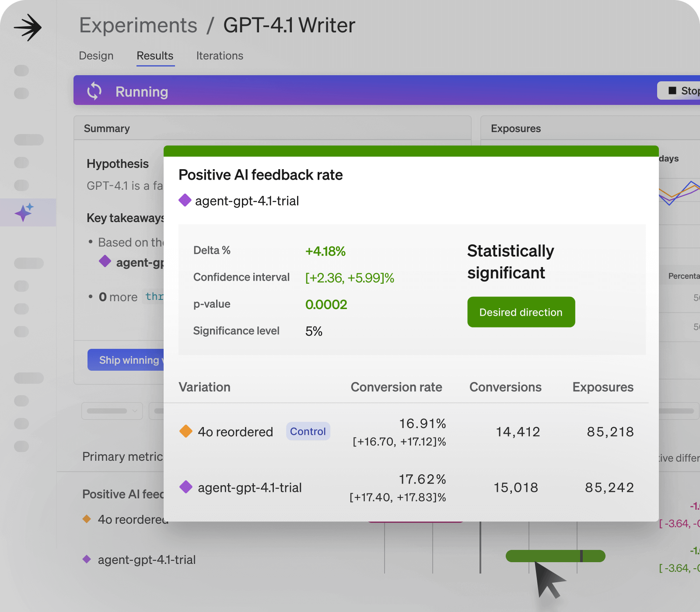This screenshot has height=612, width=700.
Task: Click confidence interval [+2.36, +5.99]%
Action: [x=350, y=278]
